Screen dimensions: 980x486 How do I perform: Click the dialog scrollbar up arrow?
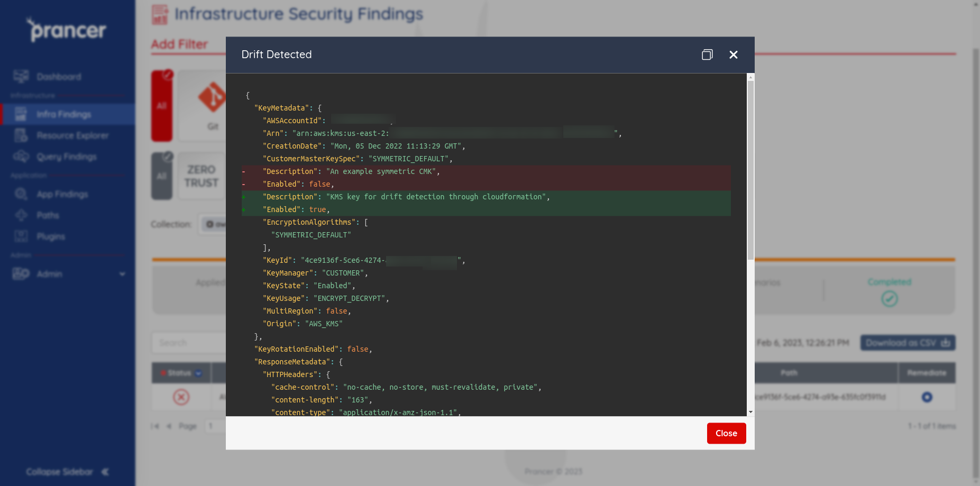[x=750, y=77]
